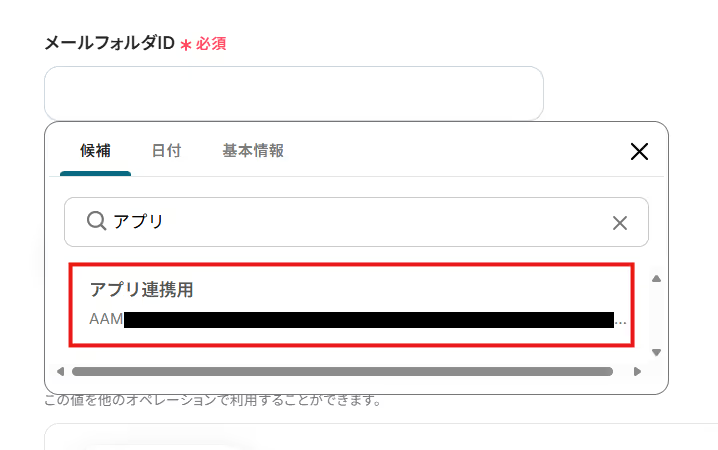
Task: Click the horizontal scrollbar thumb
Action: (340, 371)
